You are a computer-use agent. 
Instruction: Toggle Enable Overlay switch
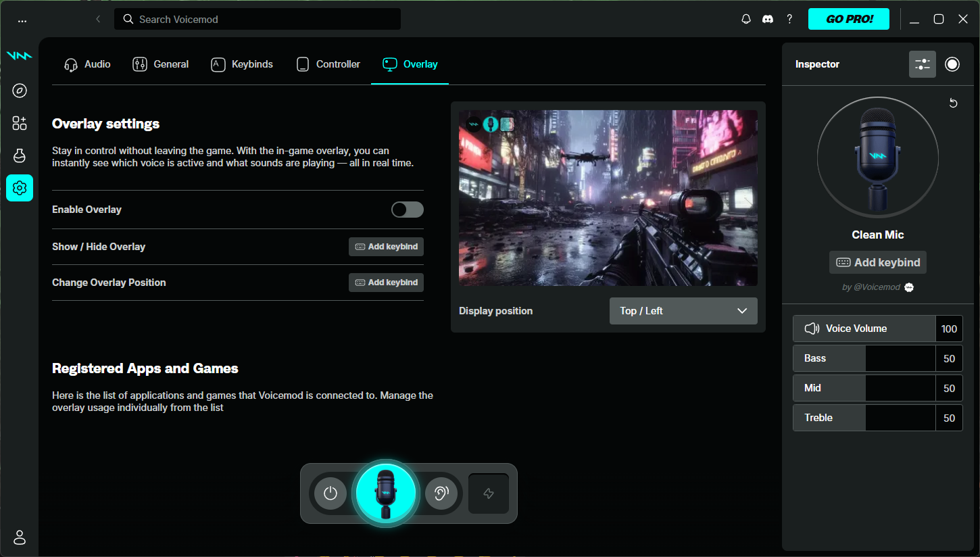pos(408,210)
